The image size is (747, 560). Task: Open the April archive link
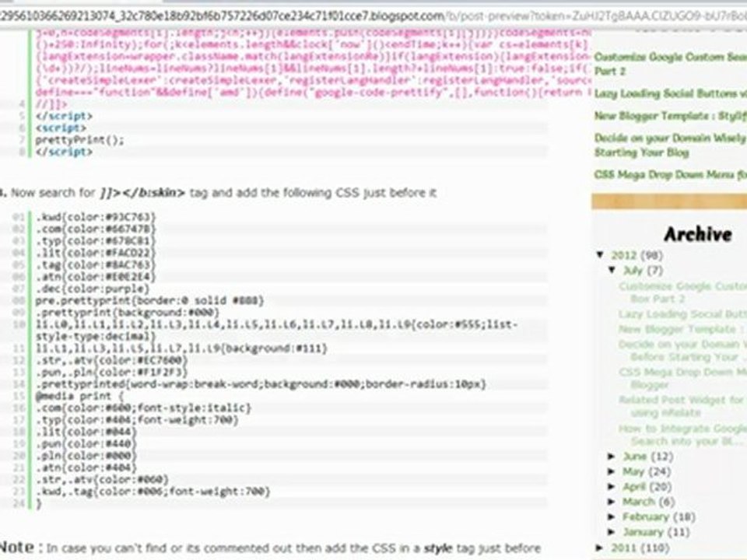[633, 487]
